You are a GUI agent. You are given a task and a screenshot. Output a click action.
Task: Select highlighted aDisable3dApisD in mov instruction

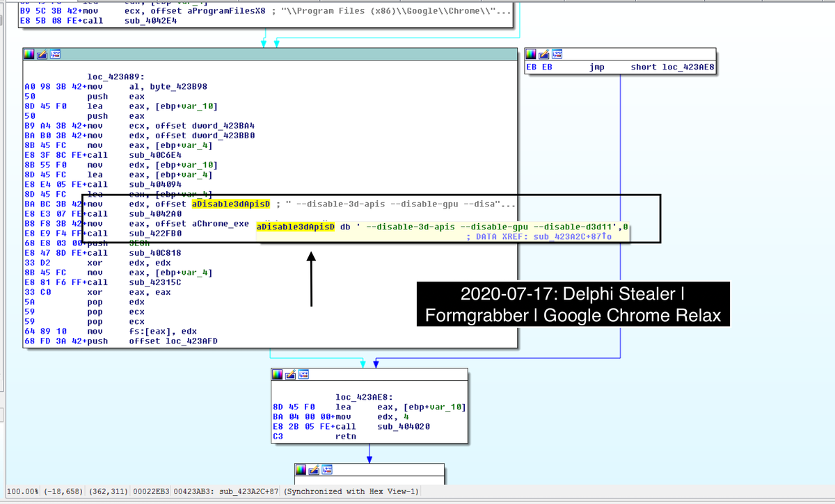click(231, 204)
